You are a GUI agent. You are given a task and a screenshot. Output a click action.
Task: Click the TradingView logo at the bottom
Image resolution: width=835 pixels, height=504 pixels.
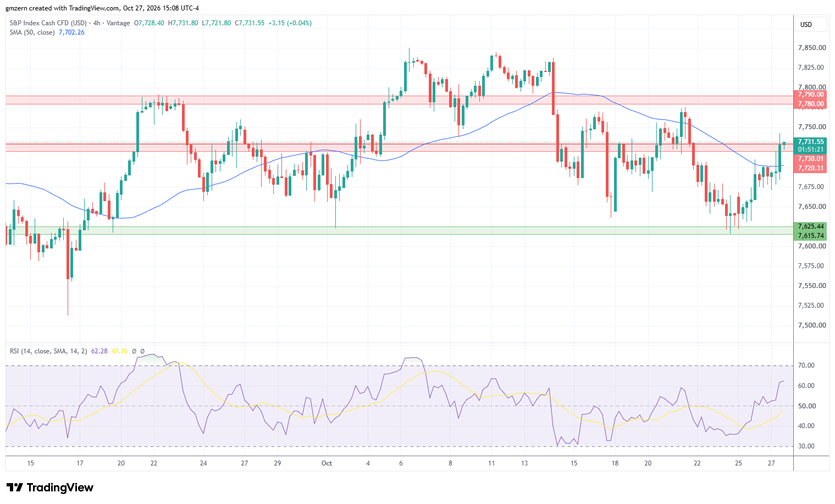coord(50,488)
